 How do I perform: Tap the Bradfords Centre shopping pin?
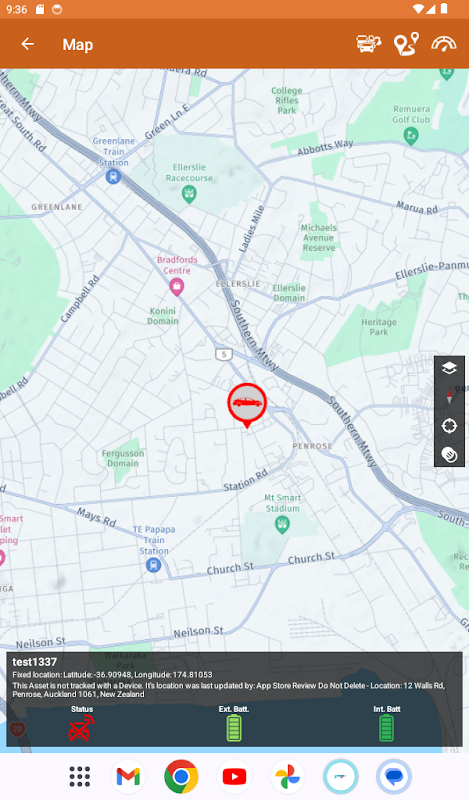tap(177, 287)
